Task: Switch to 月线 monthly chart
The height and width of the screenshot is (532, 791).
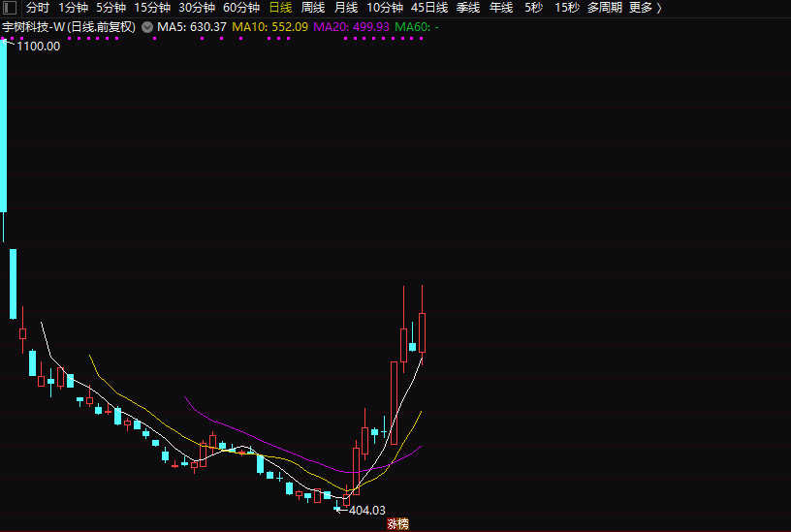Action: 346,8
